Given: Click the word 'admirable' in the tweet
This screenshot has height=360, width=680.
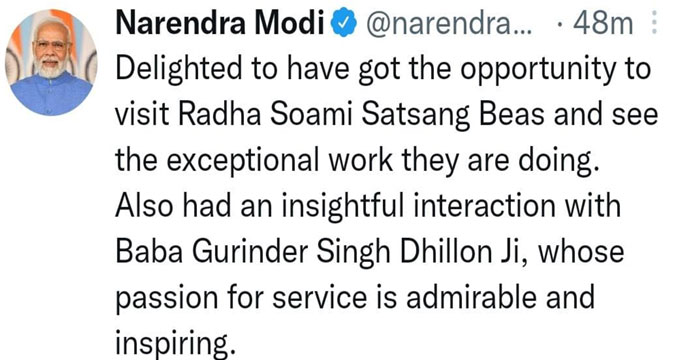Looking at the screenshot, I should click(471, 298).
